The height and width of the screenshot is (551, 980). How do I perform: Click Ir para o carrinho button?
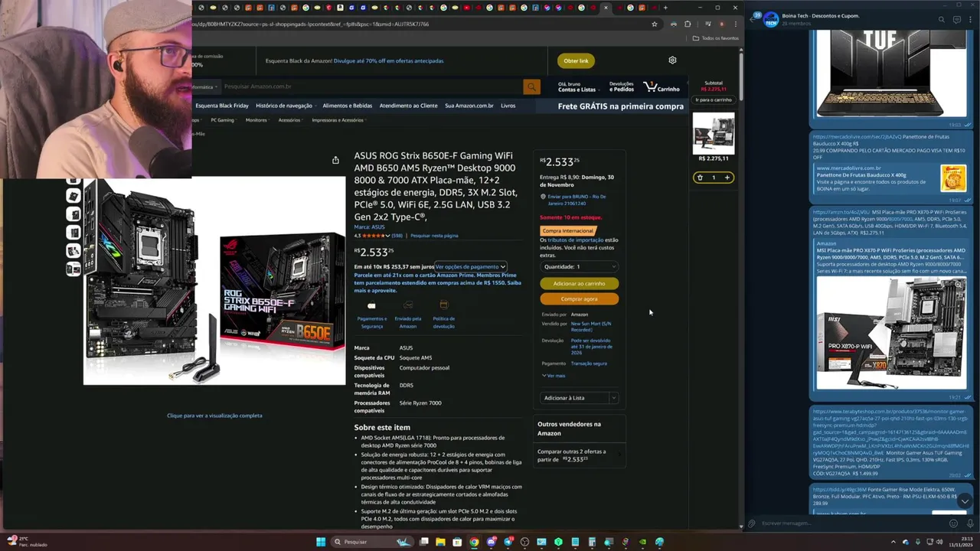pos(714,99)
